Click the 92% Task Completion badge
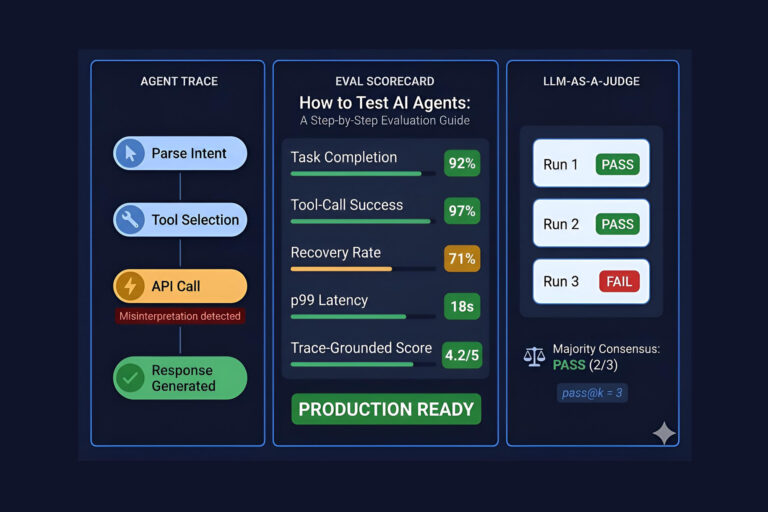 pyautogui.click(x=462, y=163)
